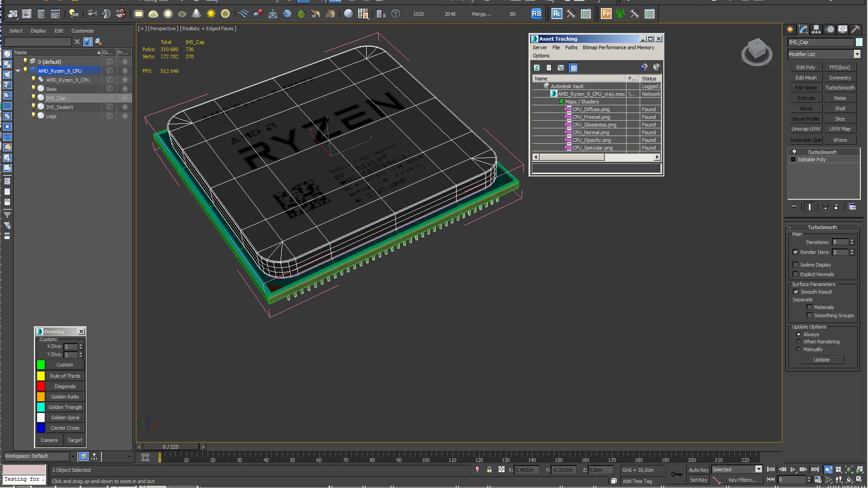Open the light lister bulb icon
Image resolution: width=868 pixels, height=488 pixels.
[74, 14]
